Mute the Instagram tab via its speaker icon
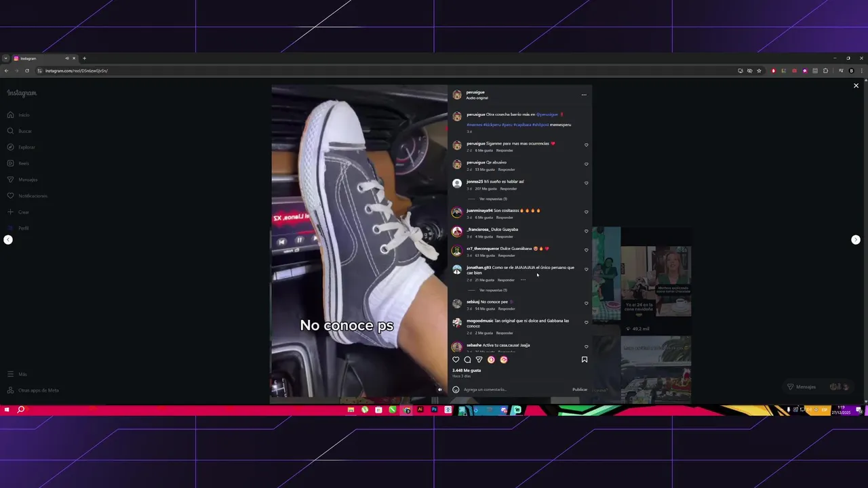This screenshot has height=488, width=868. pyautogui.click(x=66, y=58)
